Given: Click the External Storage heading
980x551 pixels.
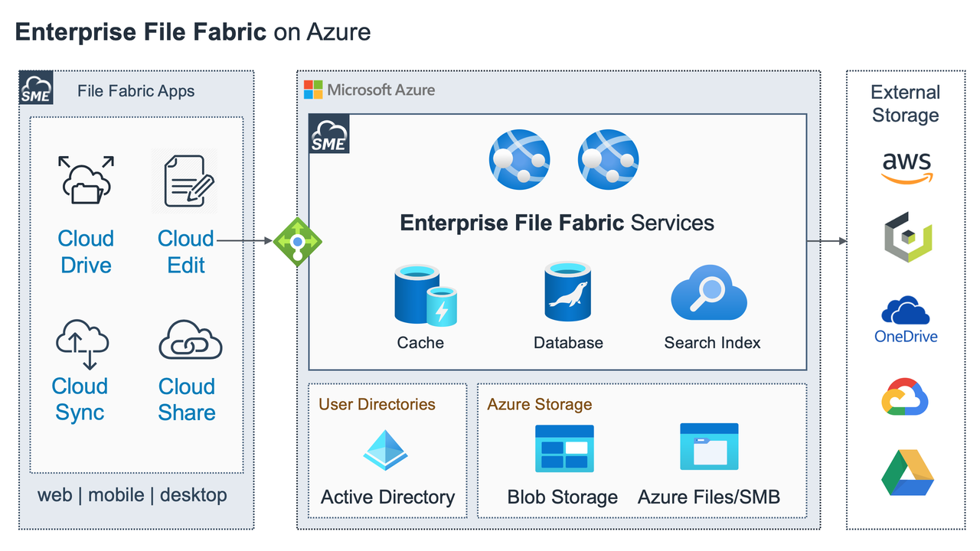Looking at the screenshot, I should point(906,104).
